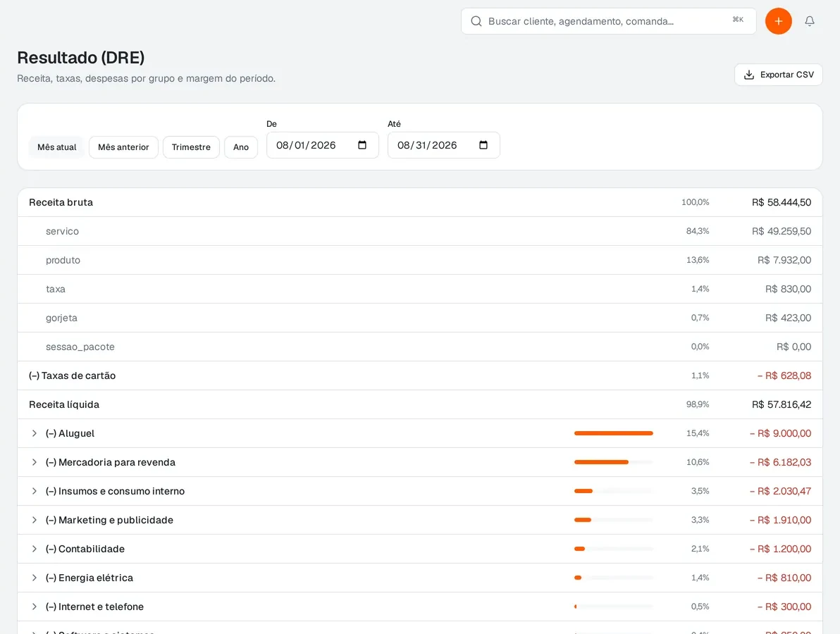The width and height of the screenshot is (840, 634).
Task: Click the Receita líquida row label
Action: [64, 405]
